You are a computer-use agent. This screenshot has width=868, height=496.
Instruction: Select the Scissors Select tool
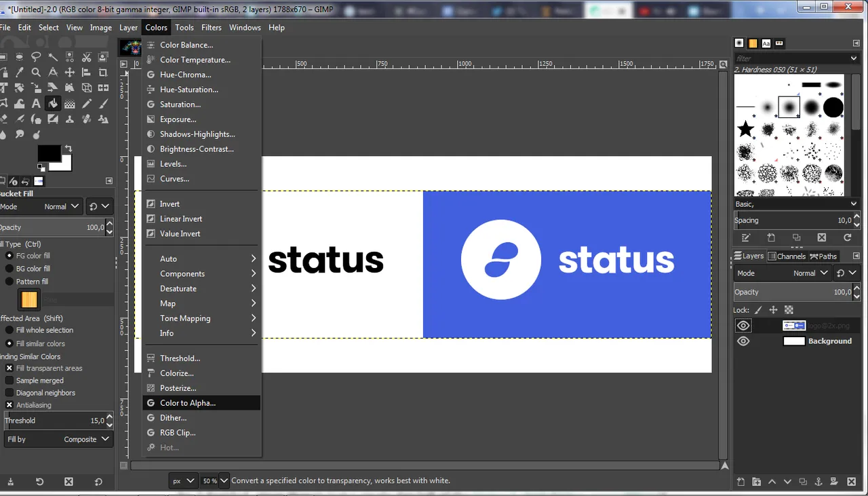[x=86, y=57]
